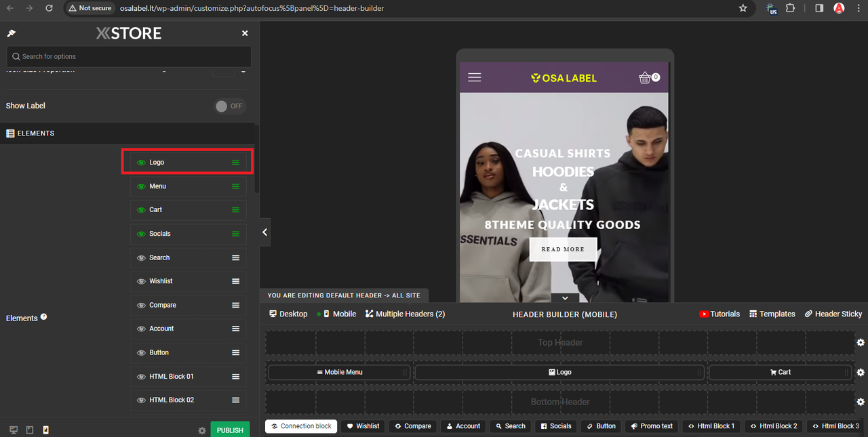Reload the browser page
868x437 pixels.
click(x=49, y=8)
